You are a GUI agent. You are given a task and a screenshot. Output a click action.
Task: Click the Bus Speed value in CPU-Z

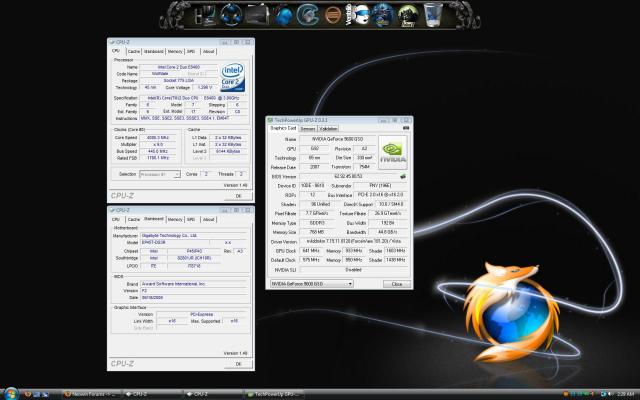point(157,151)
